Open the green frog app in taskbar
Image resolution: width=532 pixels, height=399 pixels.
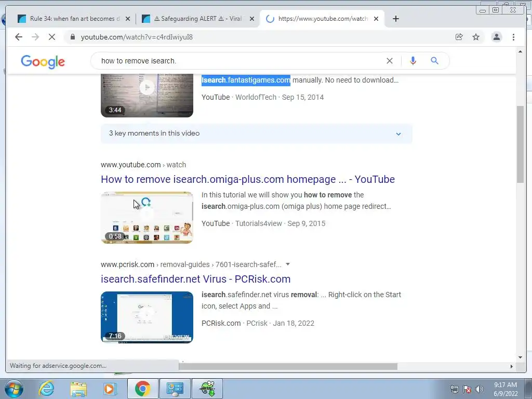[x=207, y=389]
